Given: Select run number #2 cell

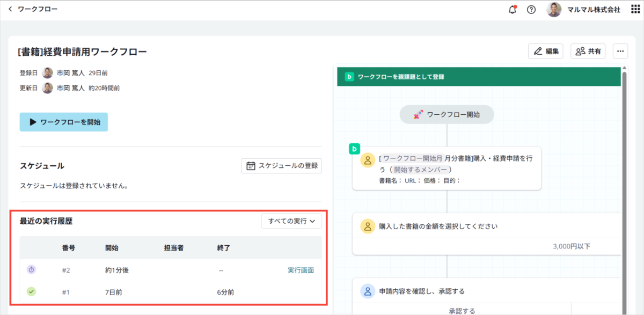Looking at the screenshot, I should point(66,270).
